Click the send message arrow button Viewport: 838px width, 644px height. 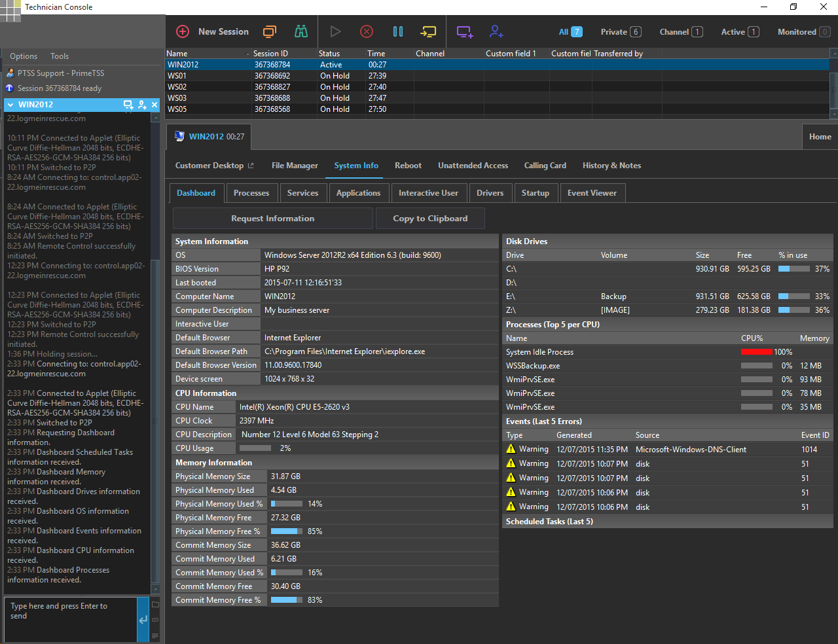coord(143,620)
